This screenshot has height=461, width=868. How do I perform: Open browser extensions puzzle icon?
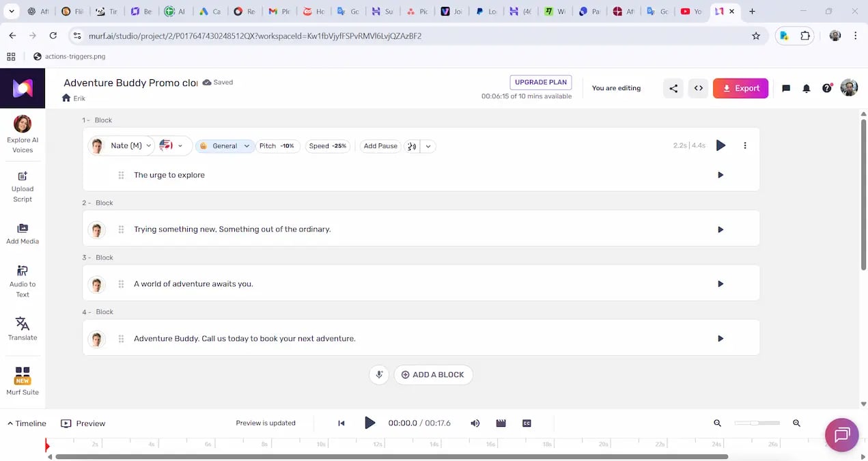coord(805,36)
